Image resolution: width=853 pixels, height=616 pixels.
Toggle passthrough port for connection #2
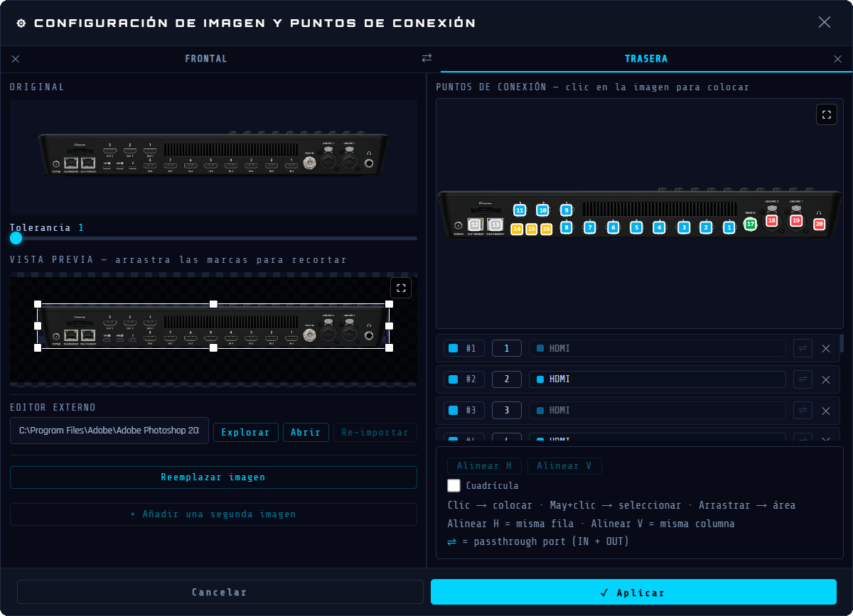803,379
